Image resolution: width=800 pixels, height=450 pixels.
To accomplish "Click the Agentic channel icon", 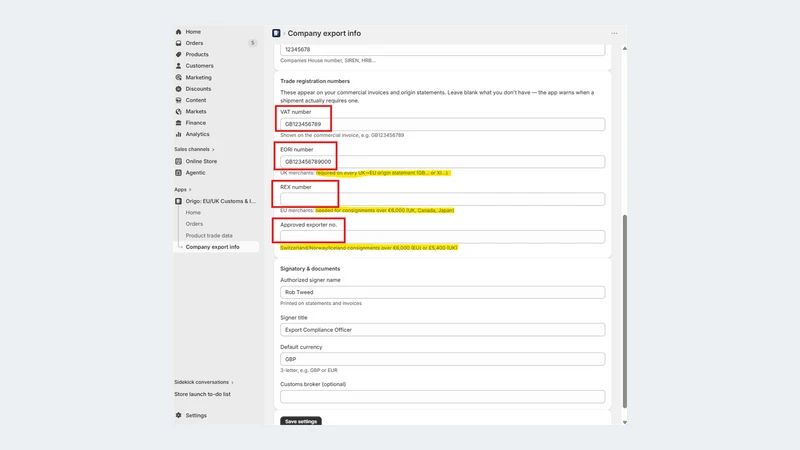I will (179, 173).
